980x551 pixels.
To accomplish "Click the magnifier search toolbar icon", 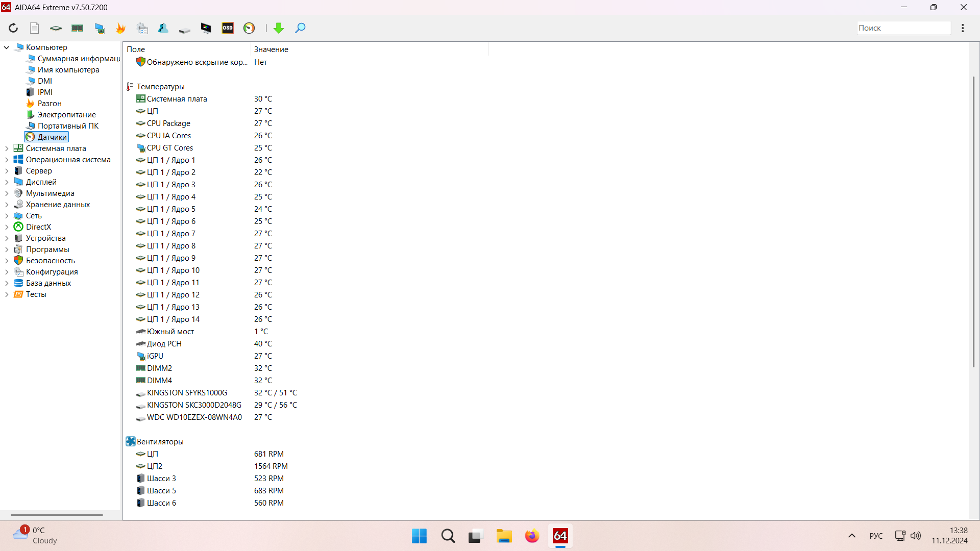I will click(x=300, y=28).
